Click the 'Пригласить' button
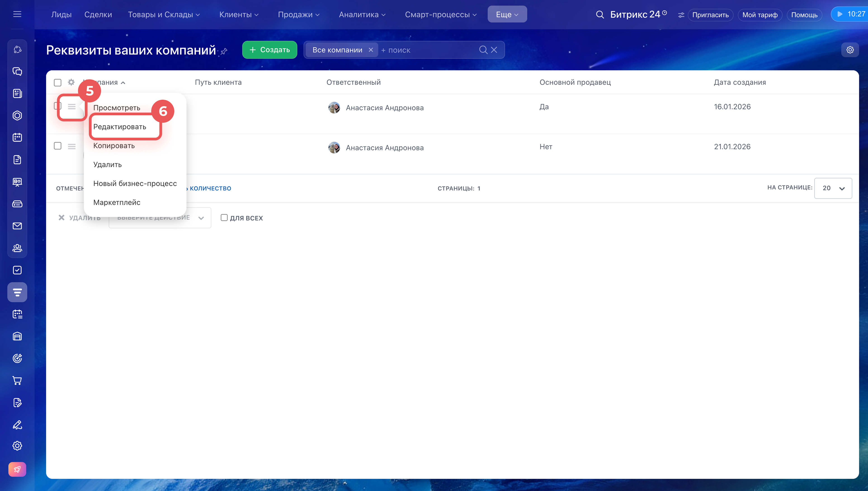This screenshot has width=868, height=491. (710, 15)
